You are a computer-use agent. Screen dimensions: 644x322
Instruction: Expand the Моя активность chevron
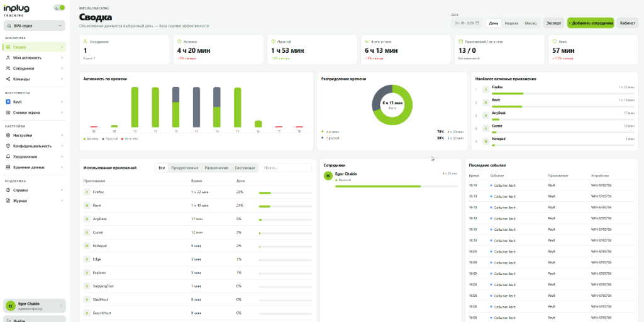point(62,58)
